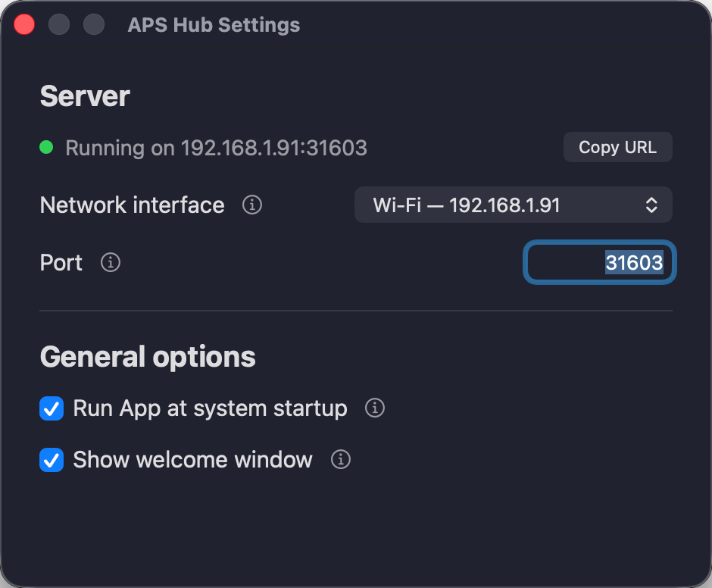Image resolution: width=712 pixels, height=588 pixels.
Task: Toggle Show welcome window checkbox
Action: 52,460
